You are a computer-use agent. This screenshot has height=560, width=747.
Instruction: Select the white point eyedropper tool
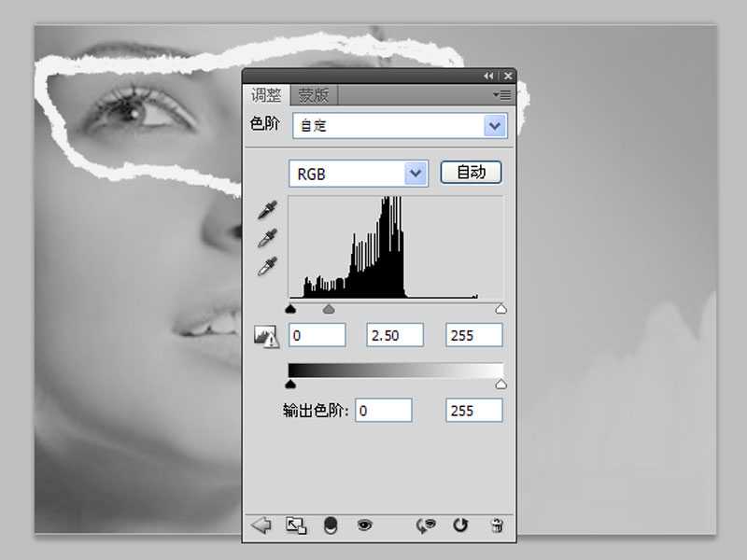tap(266, 267)
